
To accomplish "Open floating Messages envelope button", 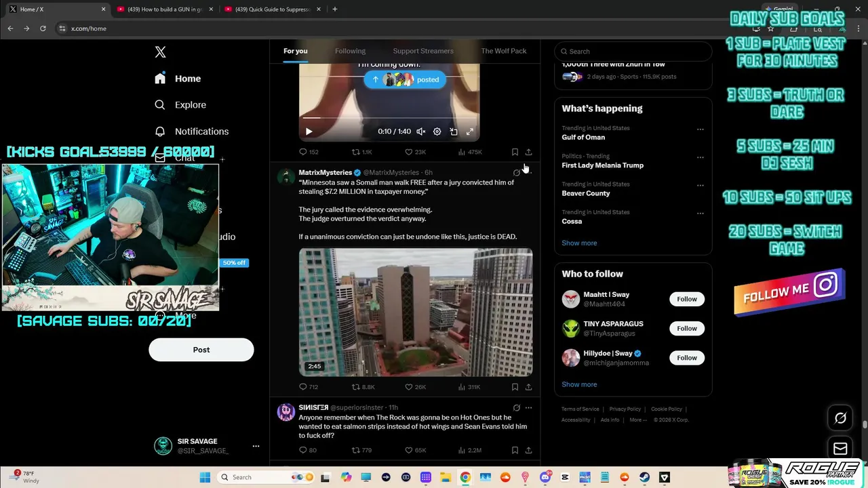I will [x=840, y=449].
